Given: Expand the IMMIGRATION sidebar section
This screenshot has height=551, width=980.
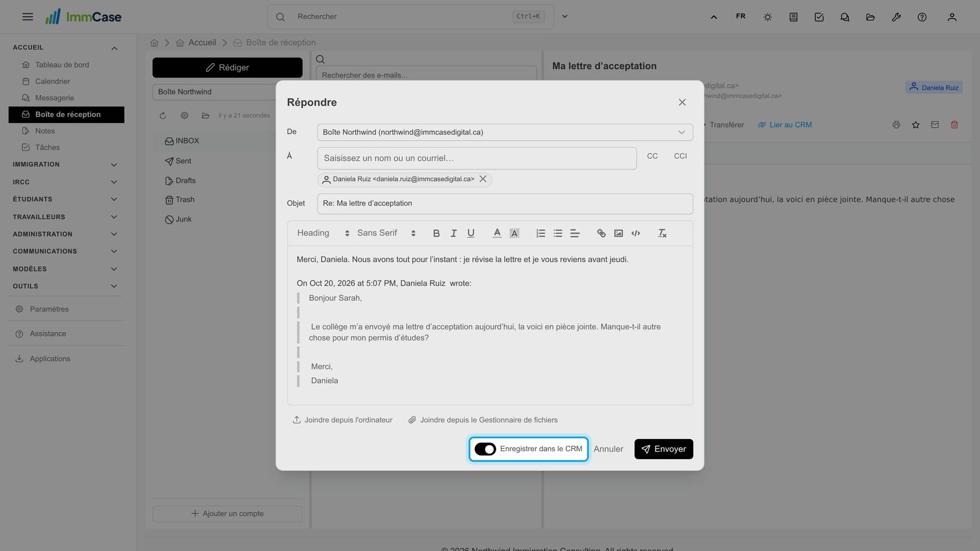Looking at the screenshot, I should coord(64,165).
